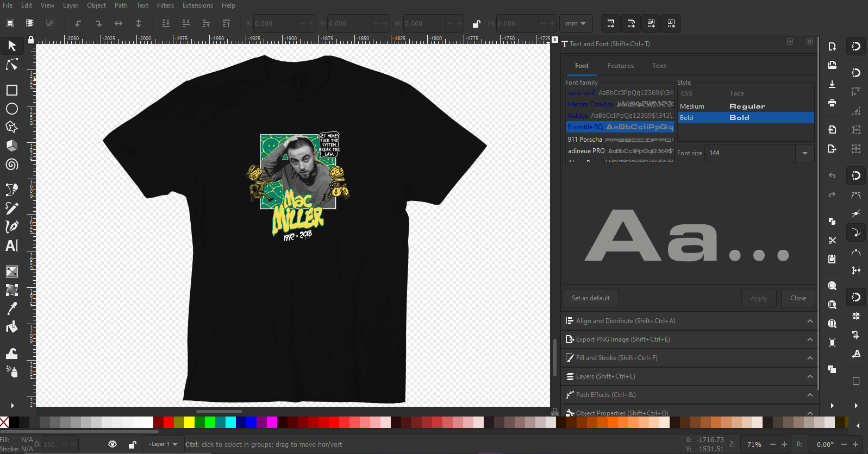This screenshot has height=454, width=868.
Task: Choose the Gradient tool
Action: click(x=12, y=271)
